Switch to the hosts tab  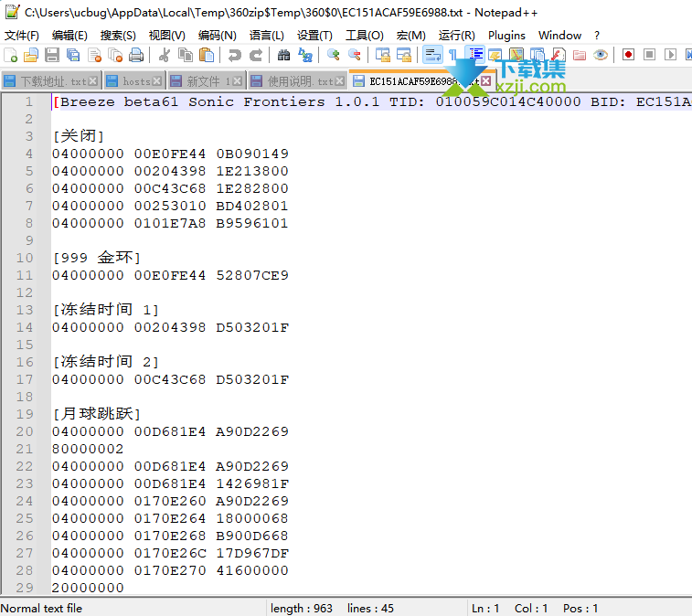pos(134,81)
